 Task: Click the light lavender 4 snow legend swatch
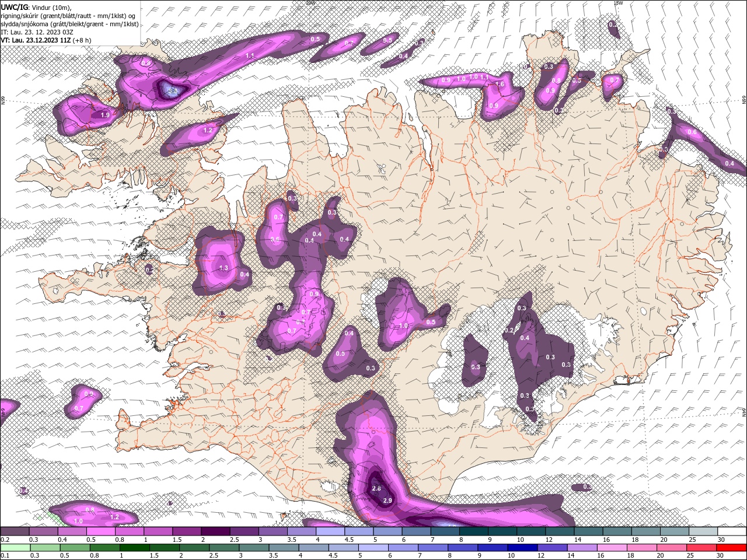[x=330, y=531]
